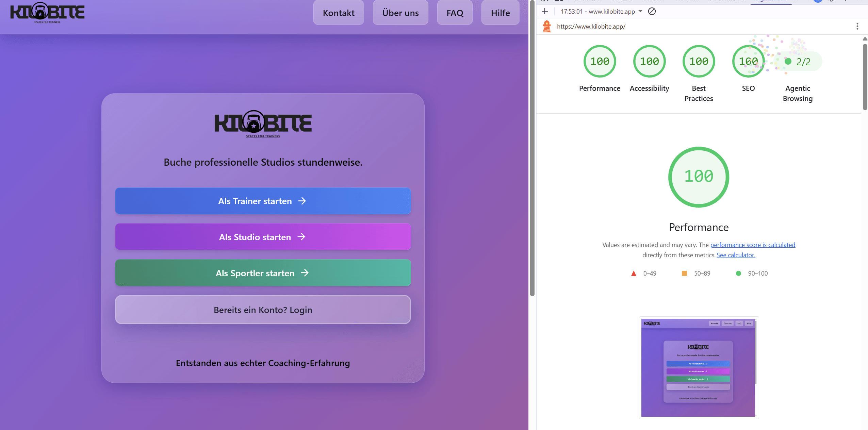Click the Als Trainer starten button

[x=263, y=201]
